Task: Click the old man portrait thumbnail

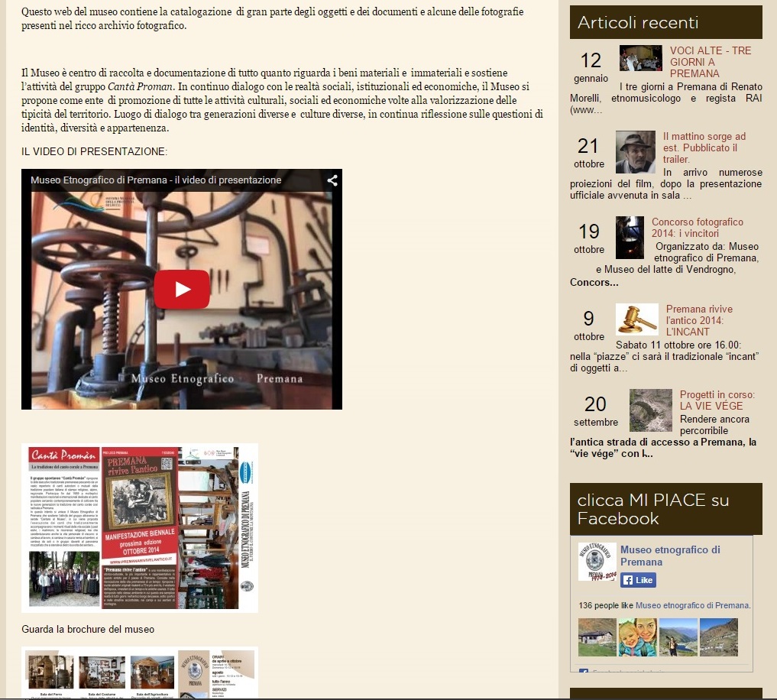Action: tap(636, 152)
